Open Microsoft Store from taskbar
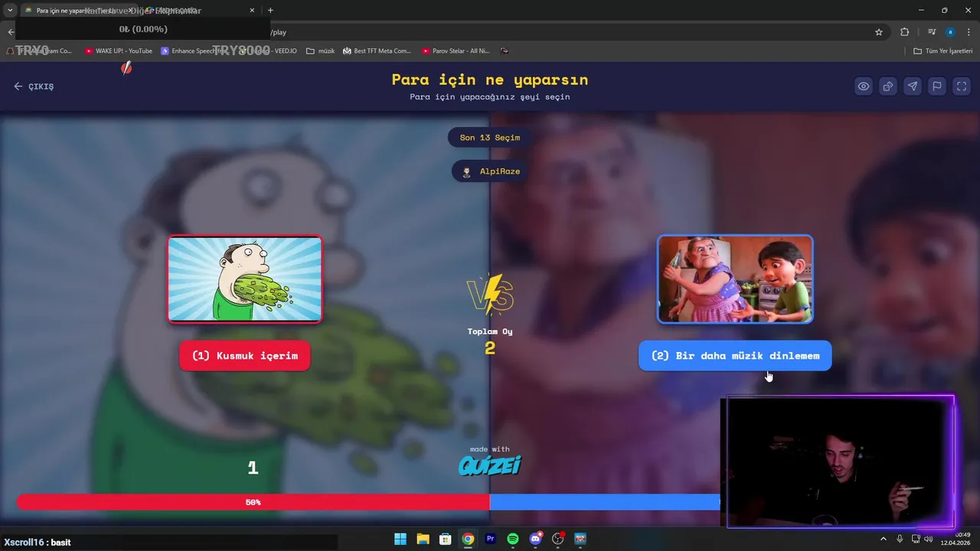 click(x=446, y=539)
